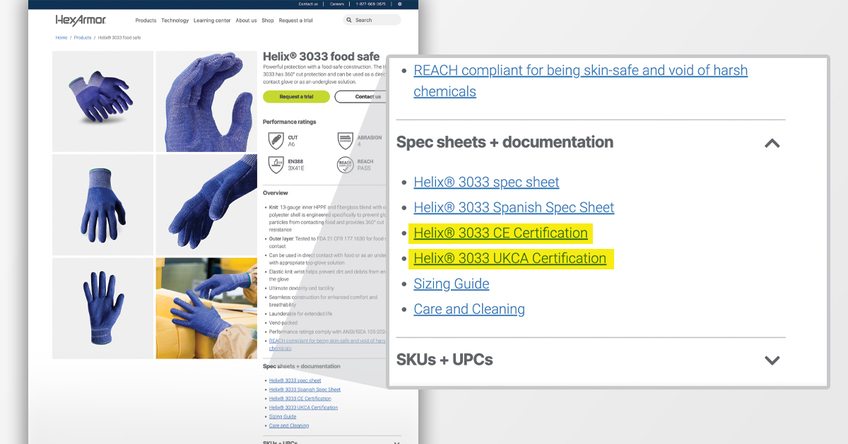This screenshot has width=848, height=444.
Task: Open Care and Cleaning link in enlarged callout
Action: [x=469, y=309]
